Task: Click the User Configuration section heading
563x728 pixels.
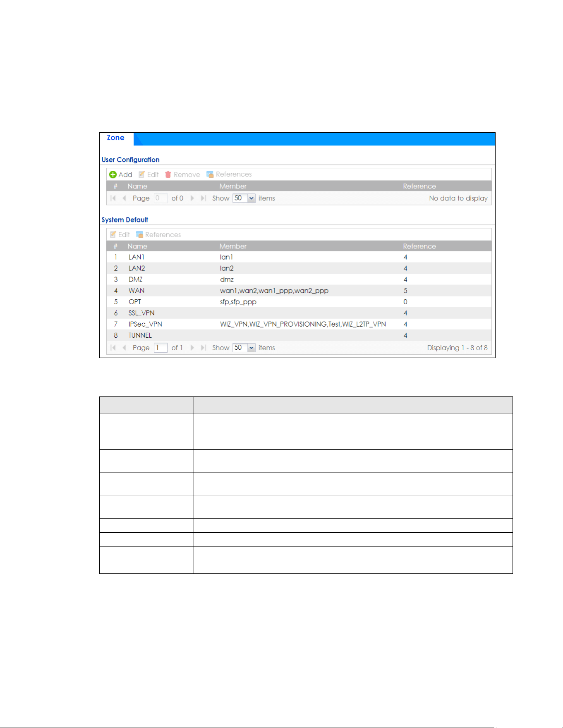Action: [131, 160]
